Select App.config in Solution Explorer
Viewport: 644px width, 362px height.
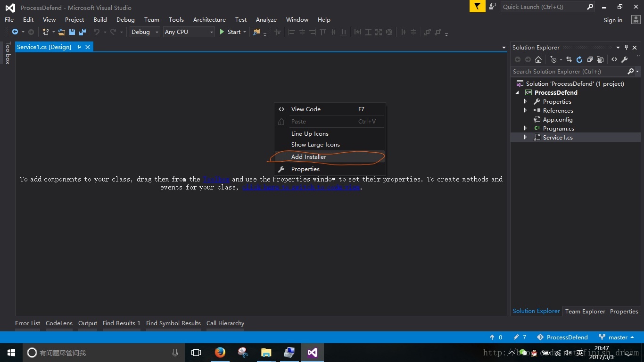point(557,120)
